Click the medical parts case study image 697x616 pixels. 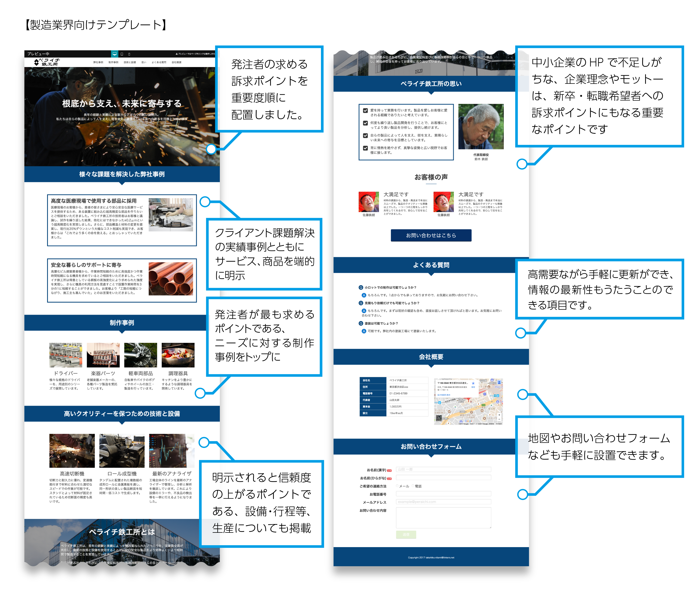[171, 214]
